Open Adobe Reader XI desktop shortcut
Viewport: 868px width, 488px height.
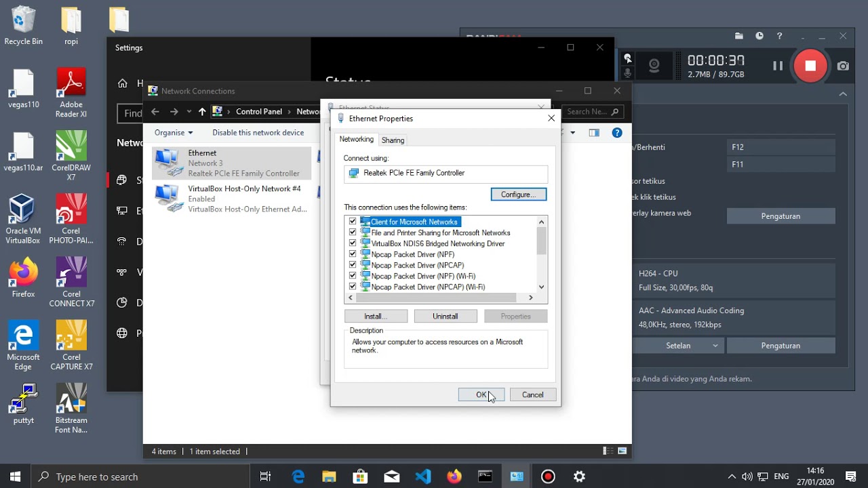71,93
